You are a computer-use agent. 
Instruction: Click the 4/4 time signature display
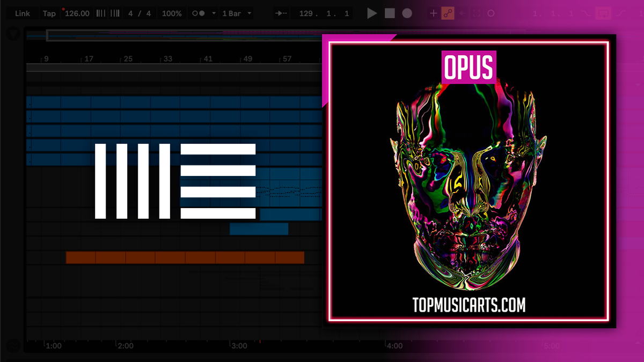[140, 13]
